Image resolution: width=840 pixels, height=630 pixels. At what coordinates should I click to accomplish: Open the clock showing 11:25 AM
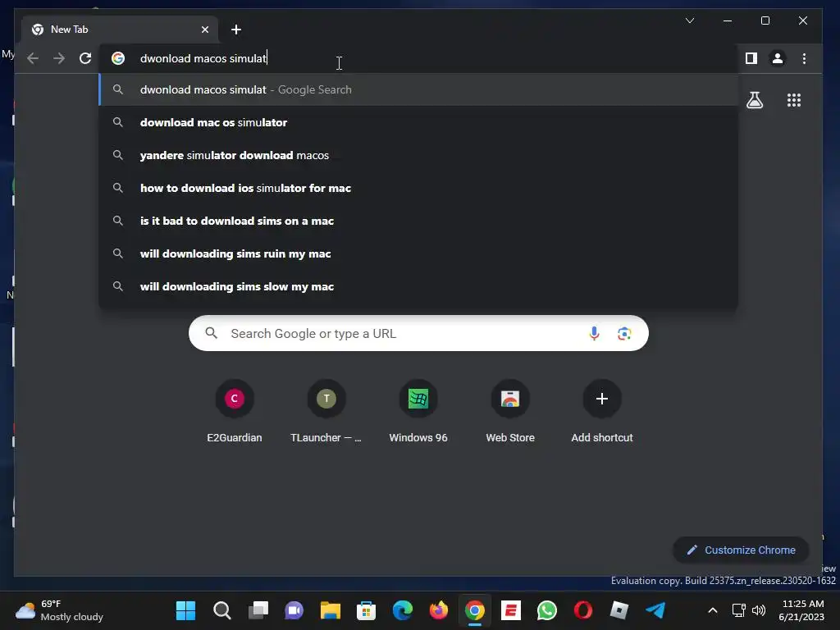[x=802, y=610]
